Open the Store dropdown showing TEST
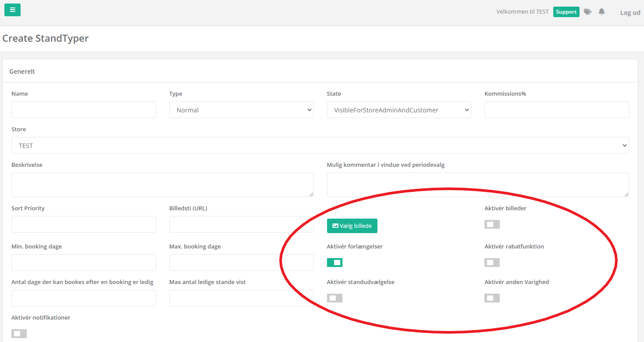Viewport: 644px width, 342px height. pyautogui.click(x=320, y=145)
